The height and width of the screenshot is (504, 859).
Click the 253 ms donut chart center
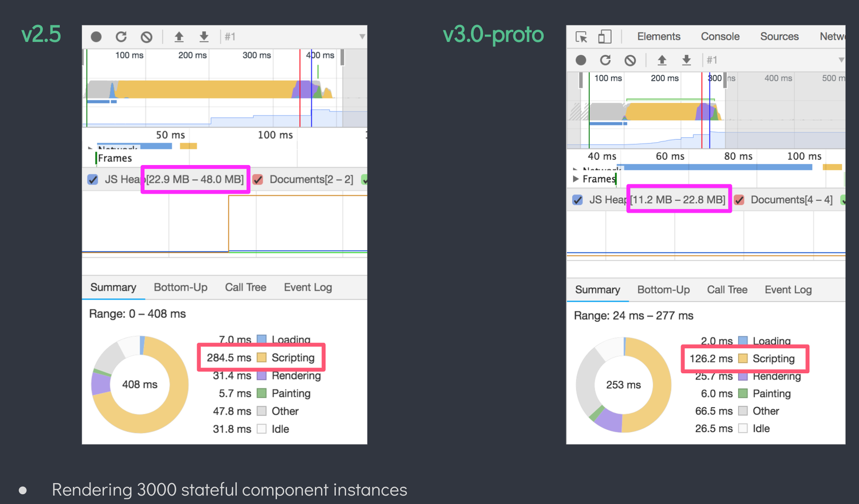click(623, 385)
